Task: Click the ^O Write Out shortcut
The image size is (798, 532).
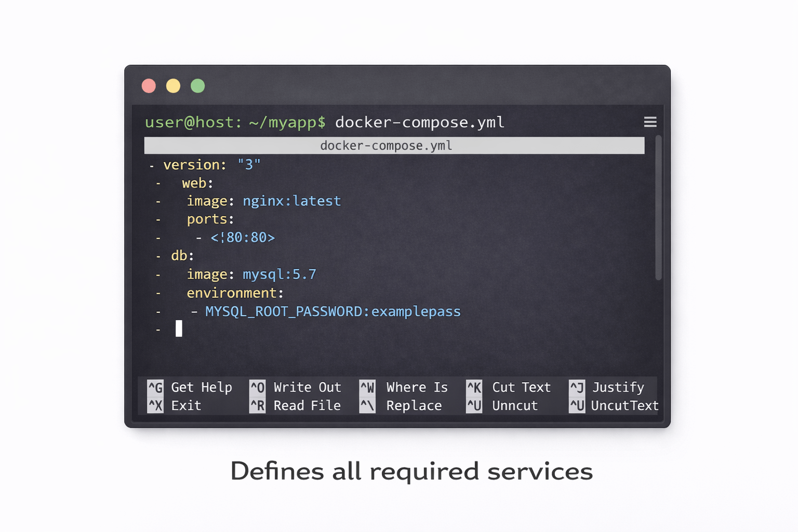Action: [x=296, y=387]
